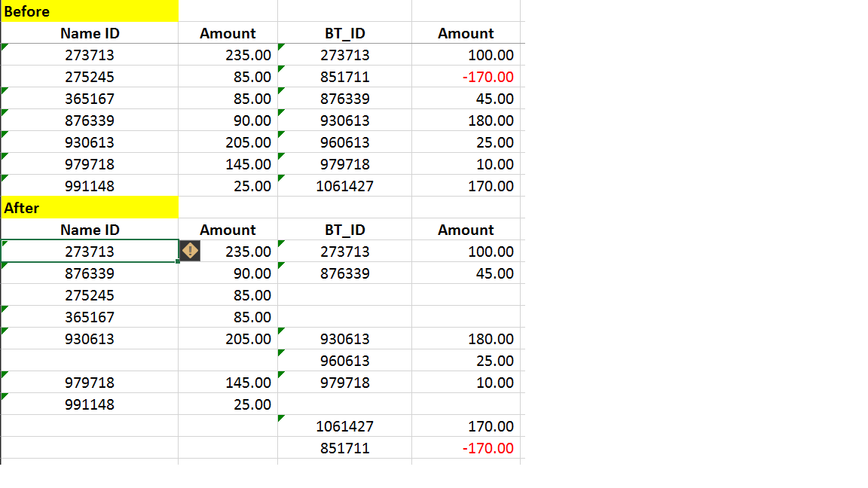The width and height of the screenshot is (868, 488).
Task: Click the BT_ID header under After
Action: tap(344, 230)
